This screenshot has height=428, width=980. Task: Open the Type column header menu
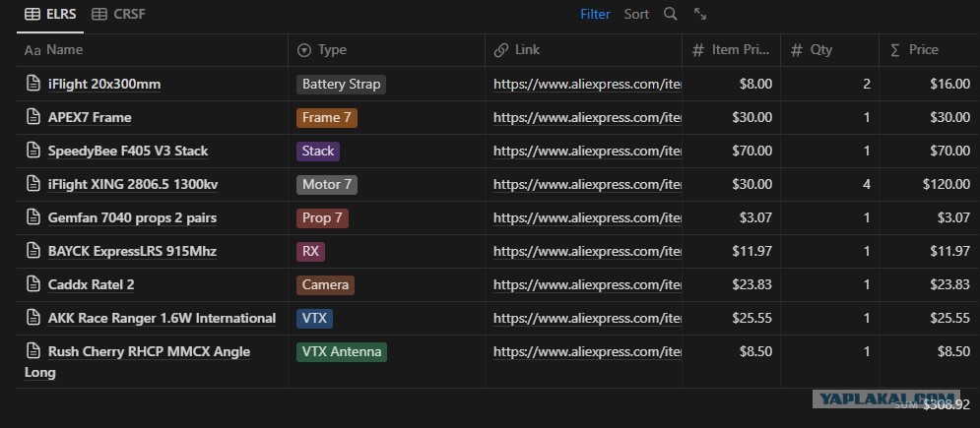point(386,50)
